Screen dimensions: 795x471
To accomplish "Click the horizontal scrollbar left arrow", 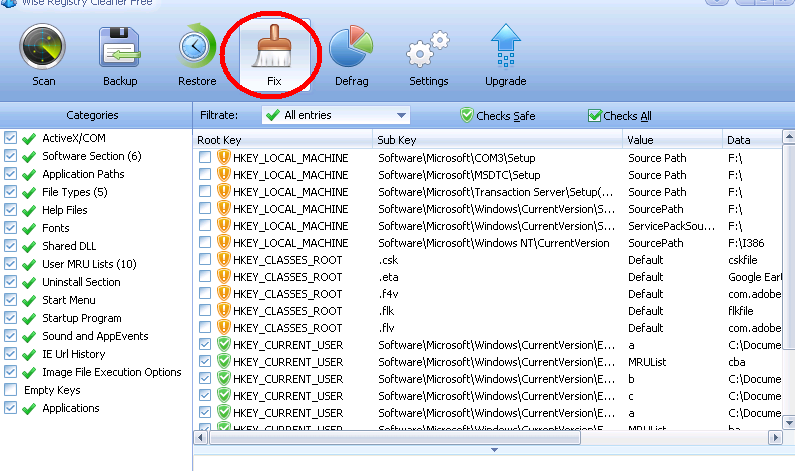I will click(201, 437).
